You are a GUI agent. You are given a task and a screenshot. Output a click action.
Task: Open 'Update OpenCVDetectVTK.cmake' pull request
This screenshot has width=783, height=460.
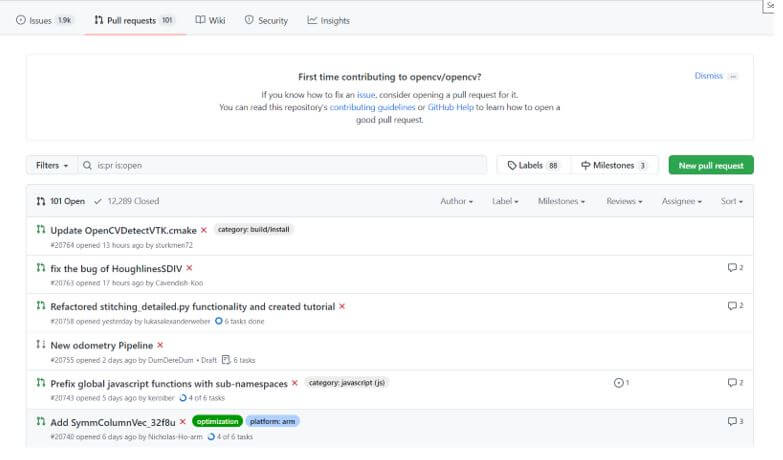pyautogui.click(x=123, y=231)
